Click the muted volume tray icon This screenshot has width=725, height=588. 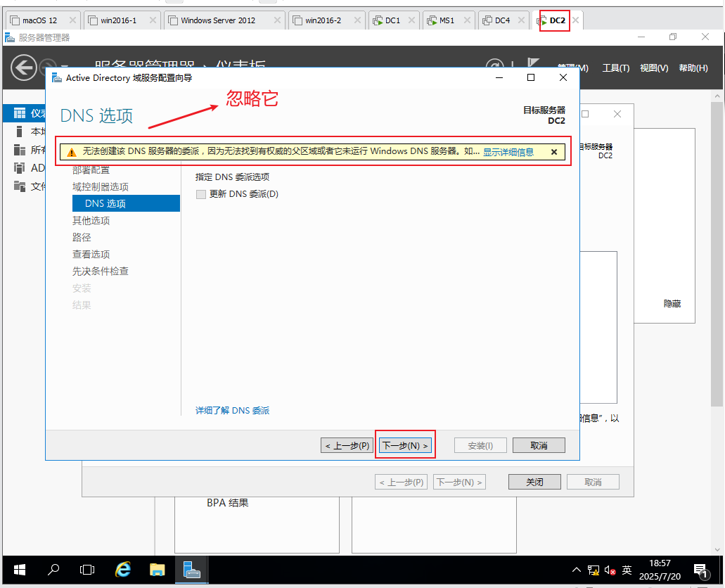610,570
